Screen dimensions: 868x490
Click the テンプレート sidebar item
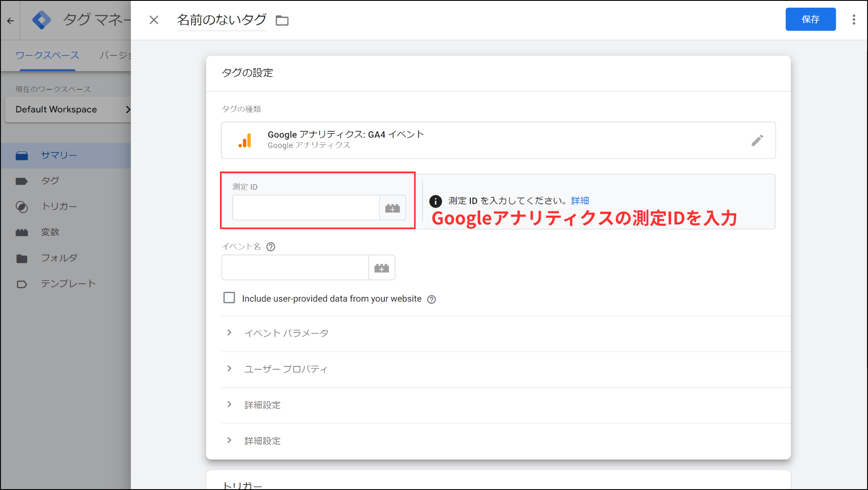click(x=66, y=284)
